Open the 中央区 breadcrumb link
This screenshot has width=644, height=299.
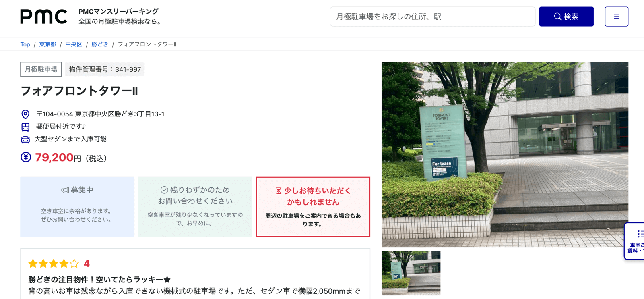(x=74, y=44)
